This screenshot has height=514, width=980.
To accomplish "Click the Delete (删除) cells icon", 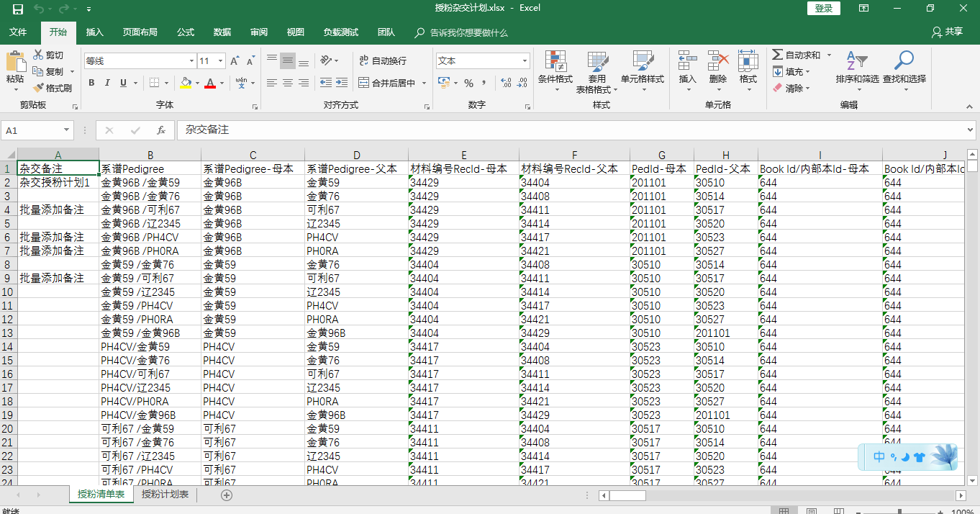I will [x=718, y=61].
